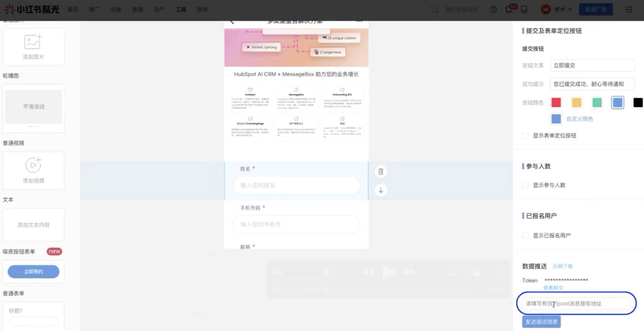Enable 显示表单定位按钮 checkbox

coord(525,136)
